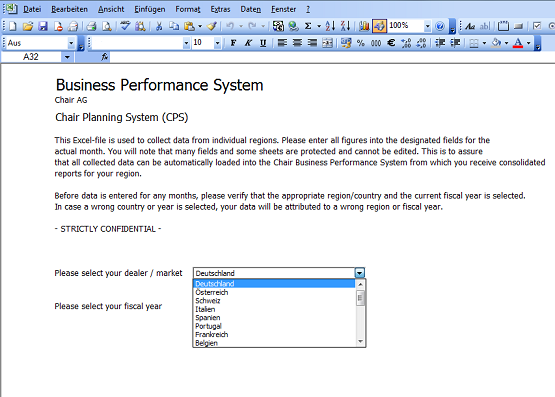Open the font size dropdown arrow
The image size is (555, 397).
(217, 43)
